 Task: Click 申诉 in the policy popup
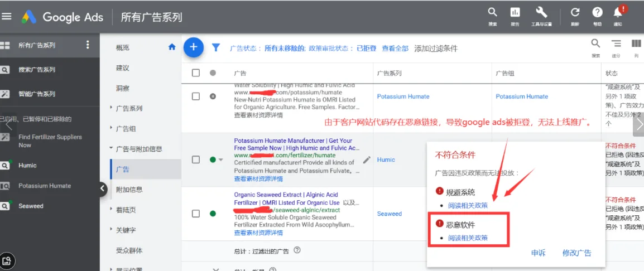pyautogui.click(x=538, y=253)
